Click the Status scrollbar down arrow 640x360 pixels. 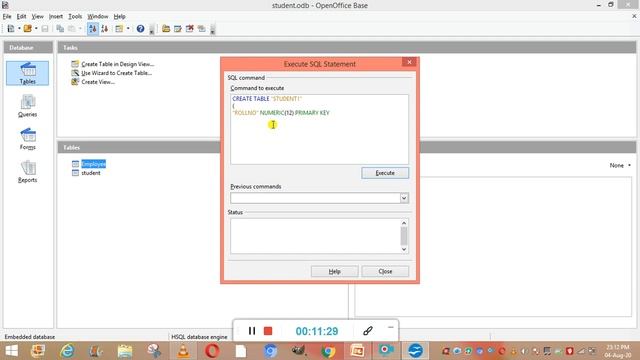[x=404, y=249]
